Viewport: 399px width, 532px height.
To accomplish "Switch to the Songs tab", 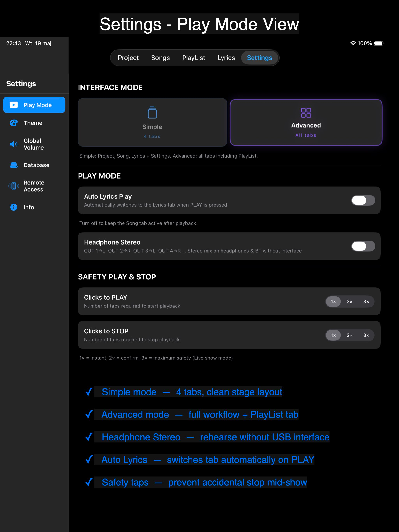I will pos(161,58).
